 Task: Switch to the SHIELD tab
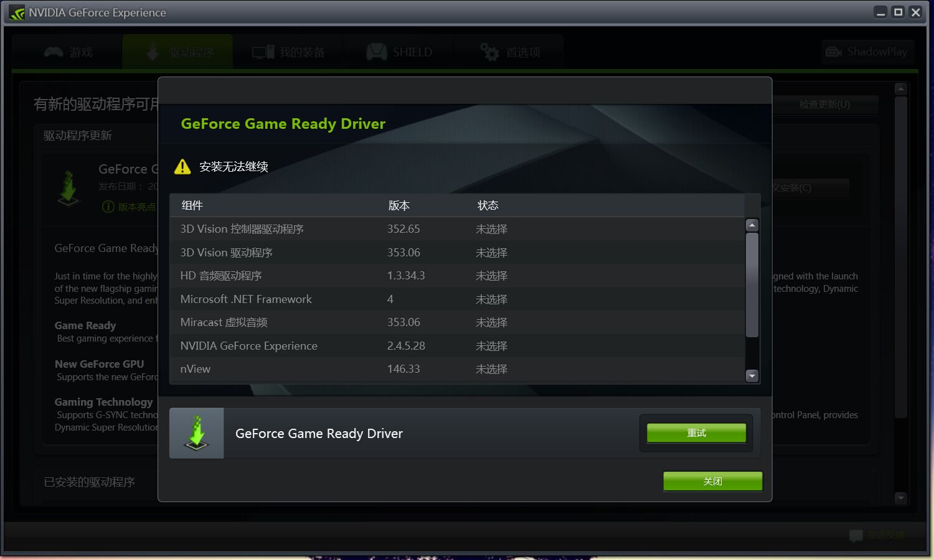click(x=399, y=52)
